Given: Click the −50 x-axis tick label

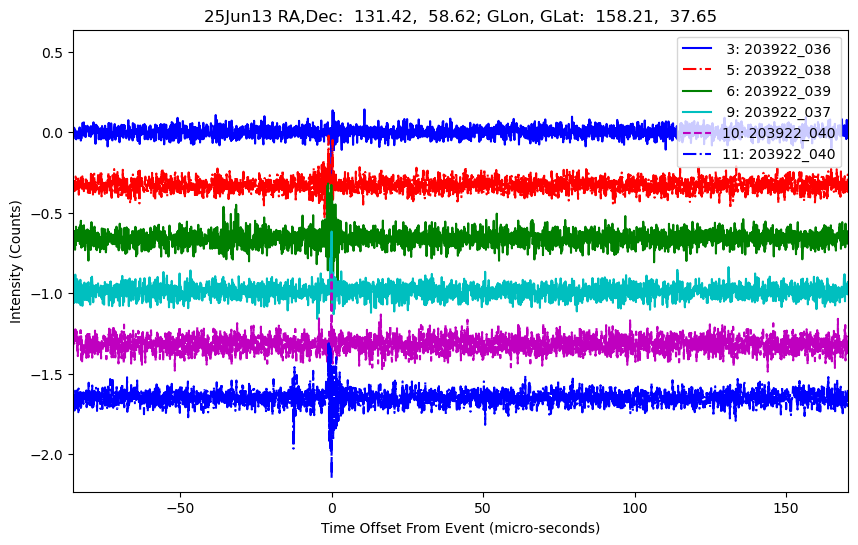Looking at the screenshot, I should [180, 508].
